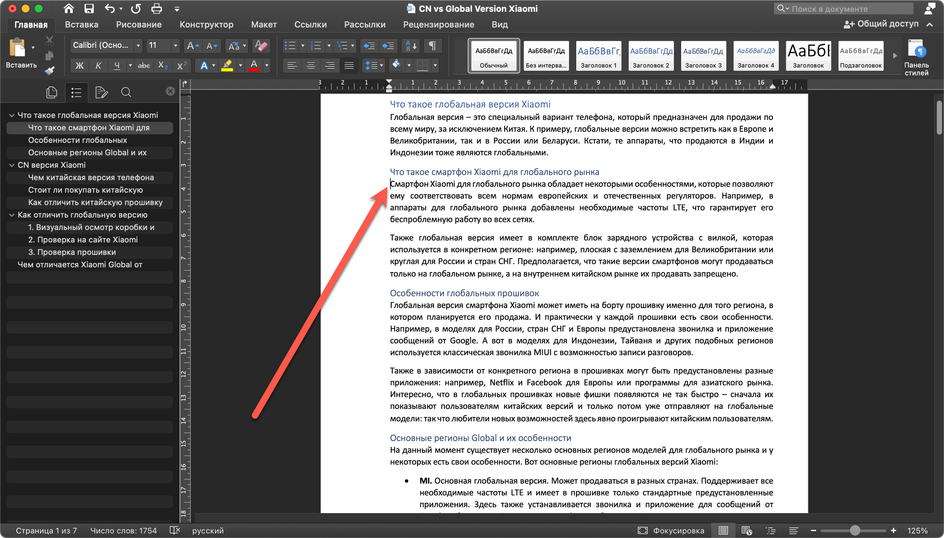Open the Рецензирование ribbon tab
This screenshot has width=944, height=538.
(438, 25)
